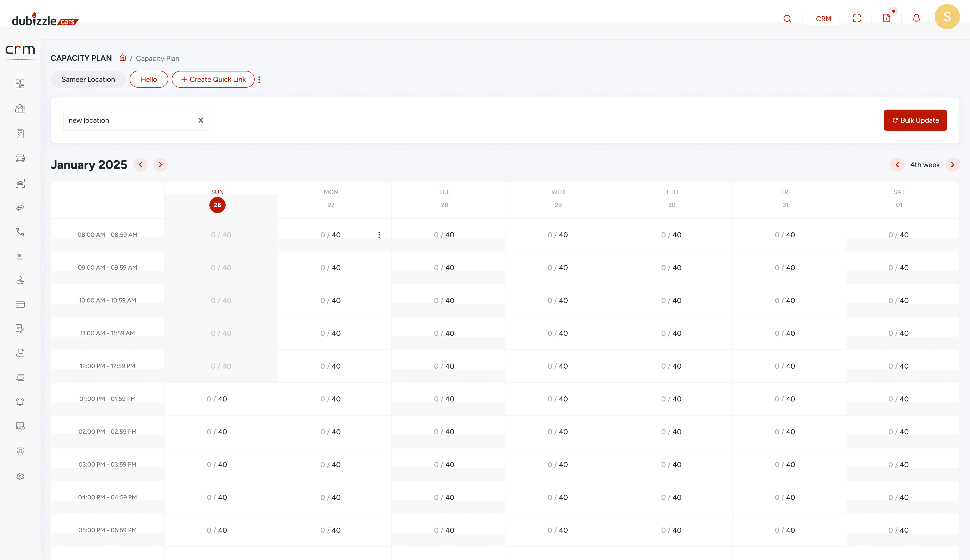970x560 pixels.
Task: Go to next month arrow
Action: pyautogui.click(x=160, y=165)
